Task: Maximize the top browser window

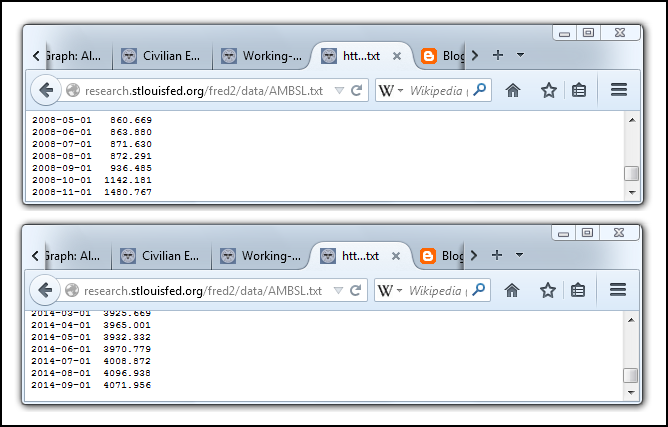Action: (588, 33)
